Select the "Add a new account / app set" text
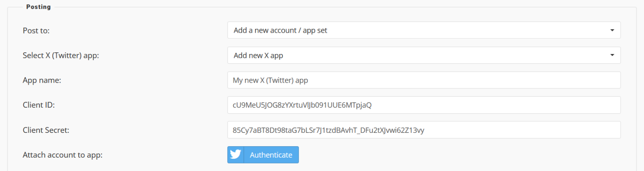 [280, 30]
